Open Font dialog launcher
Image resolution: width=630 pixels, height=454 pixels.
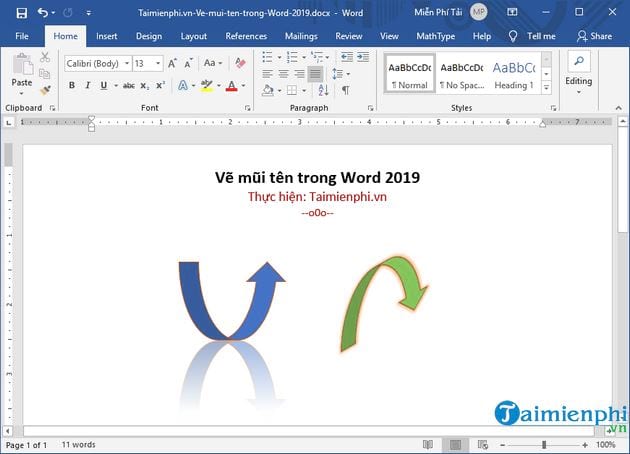point(248,108)
